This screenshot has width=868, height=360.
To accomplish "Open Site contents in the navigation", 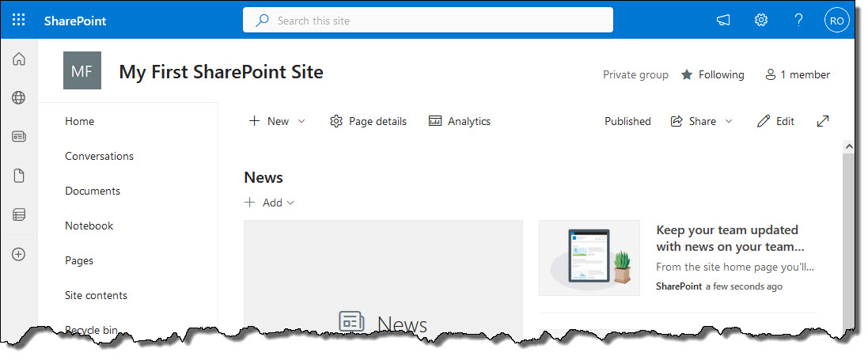I will pyautogui.click(x=97, y=296).
